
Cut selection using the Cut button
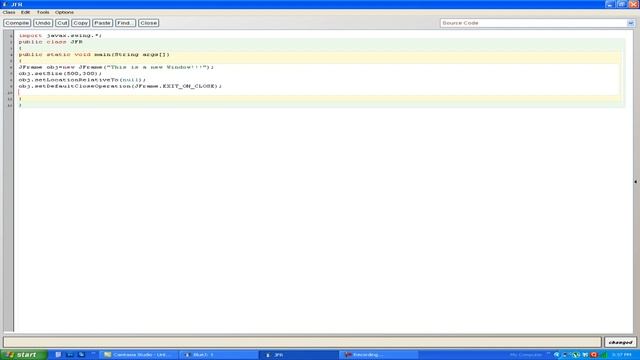point(62,23)
